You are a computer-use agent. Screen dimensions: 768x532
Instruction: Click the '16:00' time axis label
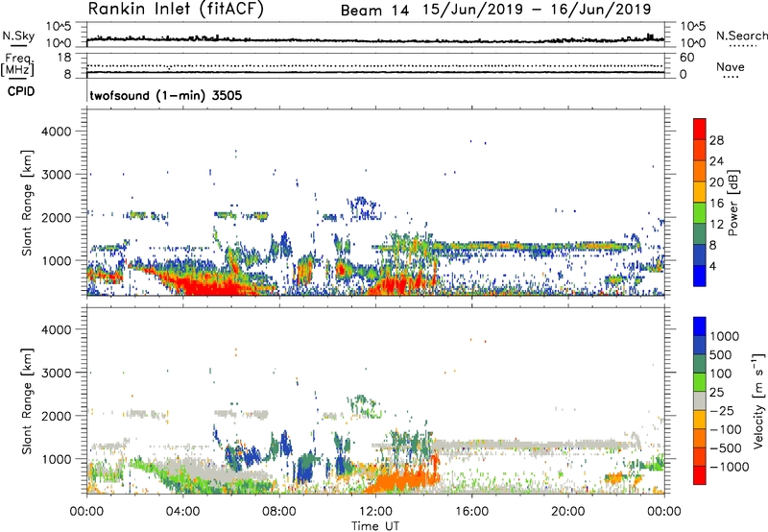[x=471, y=512]
